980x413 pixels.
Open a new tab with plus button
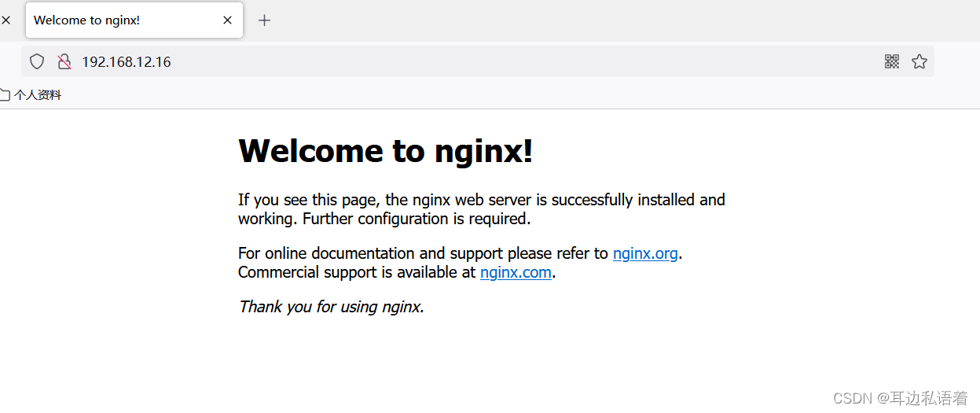(265, 20)
